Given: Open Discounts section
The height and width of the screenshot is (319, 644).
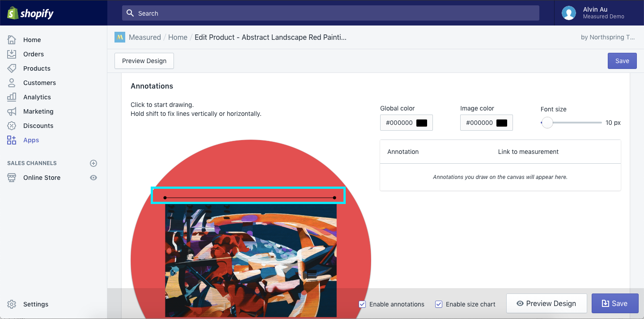Looking at the screenshot, I should click(x=38, y=126).
